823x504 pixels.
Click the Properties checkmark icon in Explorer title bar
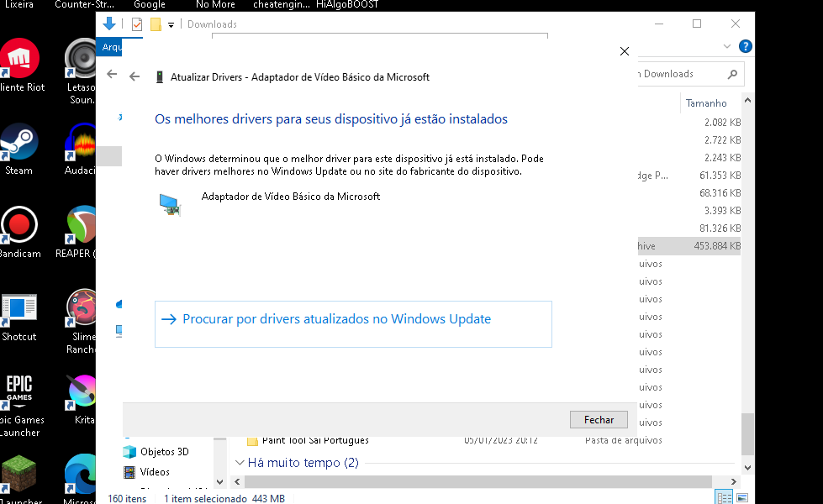137,24
